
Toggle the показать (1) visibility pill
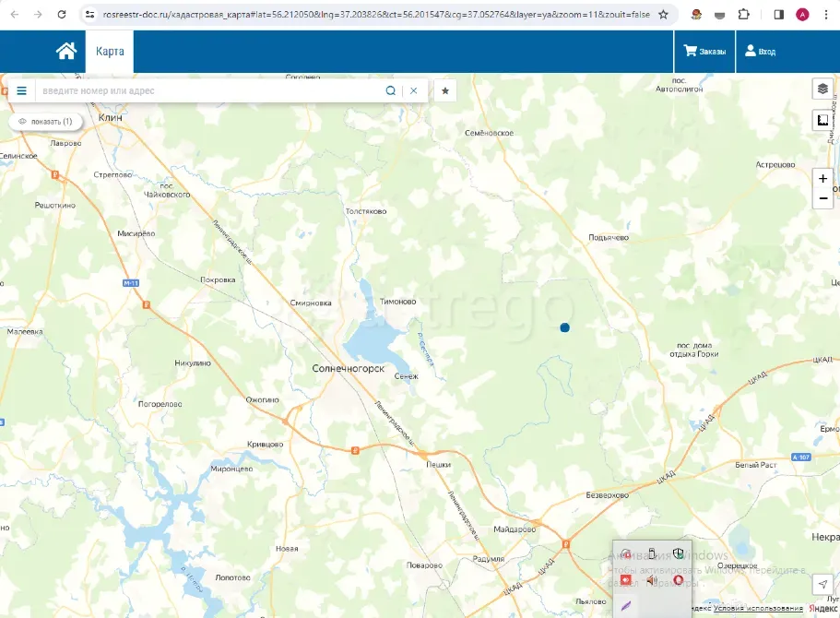coord(45,122)
